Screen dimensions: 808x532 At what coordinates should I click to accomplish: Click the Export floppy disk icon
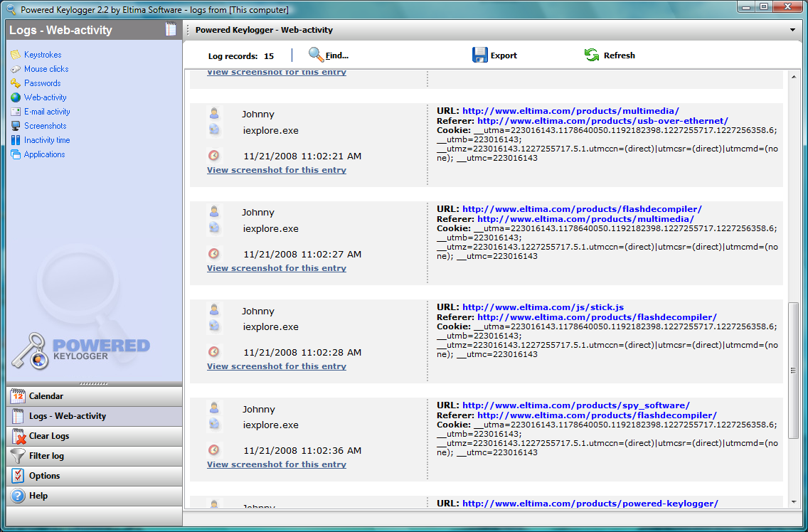479,55
